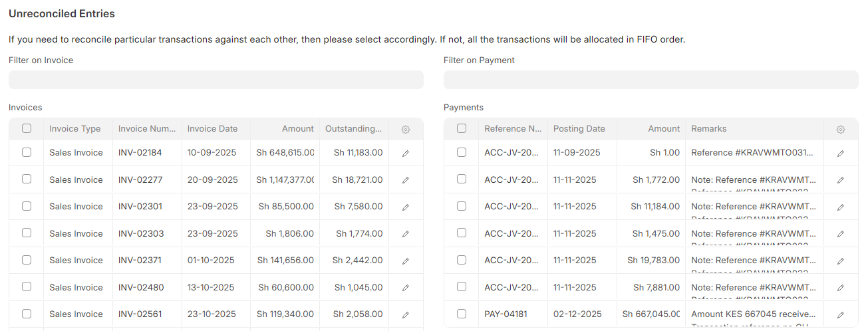Click the Filter on Invoice field
The image size is (868, 331).
coord(216,80)
